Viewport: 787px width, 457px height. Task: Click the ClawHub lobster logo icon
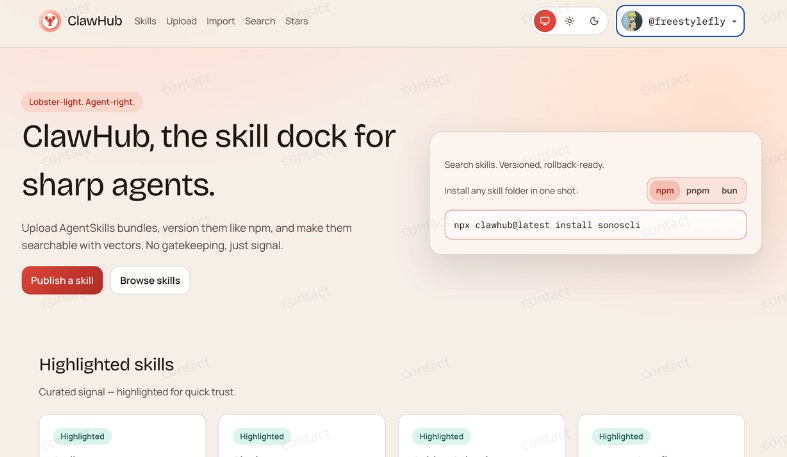pyautogui.click(x=50, y=21)
